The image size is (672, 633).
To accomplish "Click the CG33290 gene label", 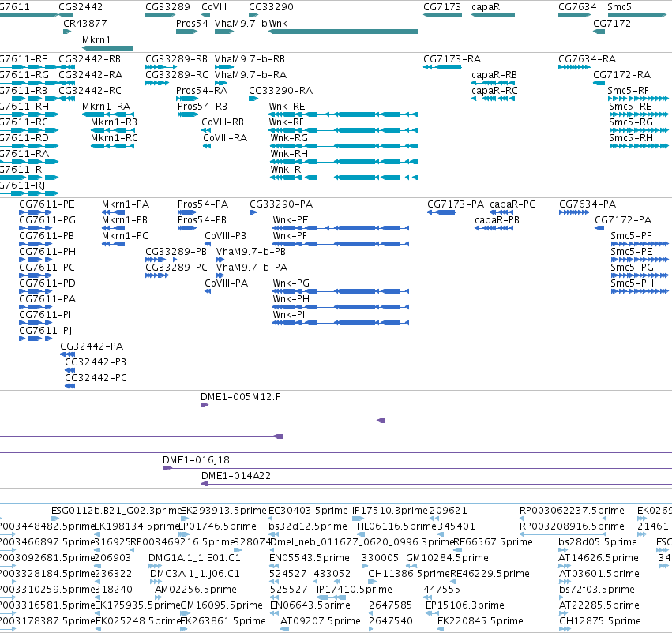I will [x=272, y=7].
